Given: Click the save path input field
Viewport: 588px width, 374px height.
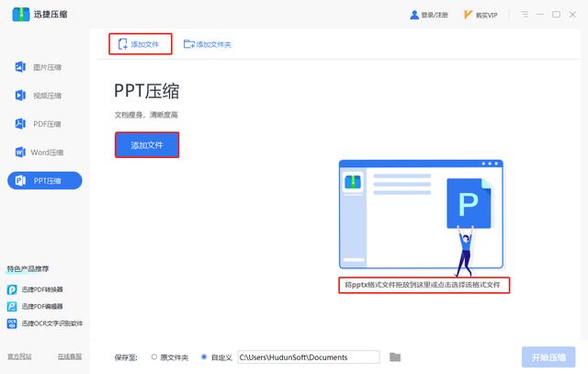Looking at the screenshot, I should [x=309, y=357].
